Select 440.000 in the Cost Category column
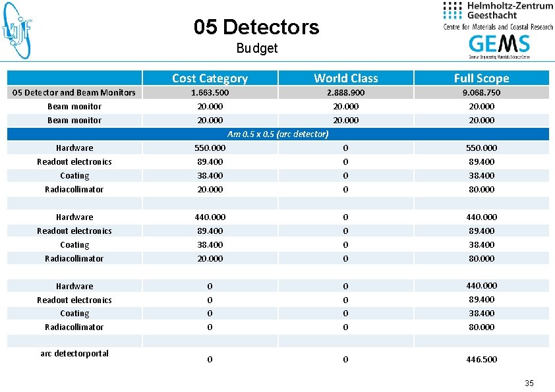 pyautogui.click(x=210, y=217)
